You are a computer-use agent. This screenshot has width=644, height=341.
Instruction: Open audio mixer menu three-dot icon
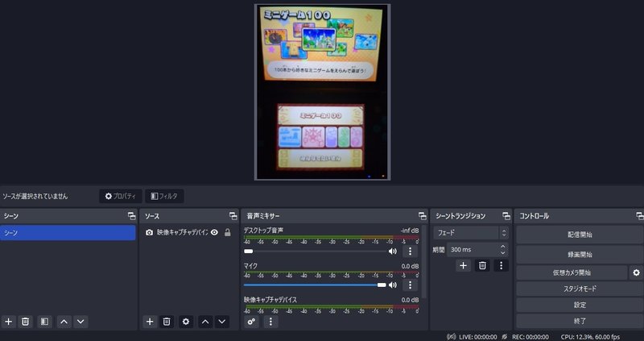tap(270, 322)
